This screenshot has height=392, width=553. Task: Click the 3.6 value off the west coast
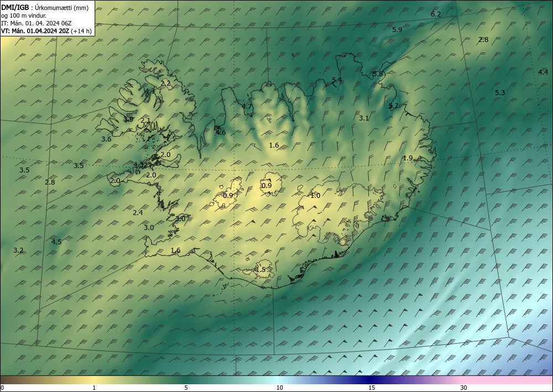click(x=106, y=139)
